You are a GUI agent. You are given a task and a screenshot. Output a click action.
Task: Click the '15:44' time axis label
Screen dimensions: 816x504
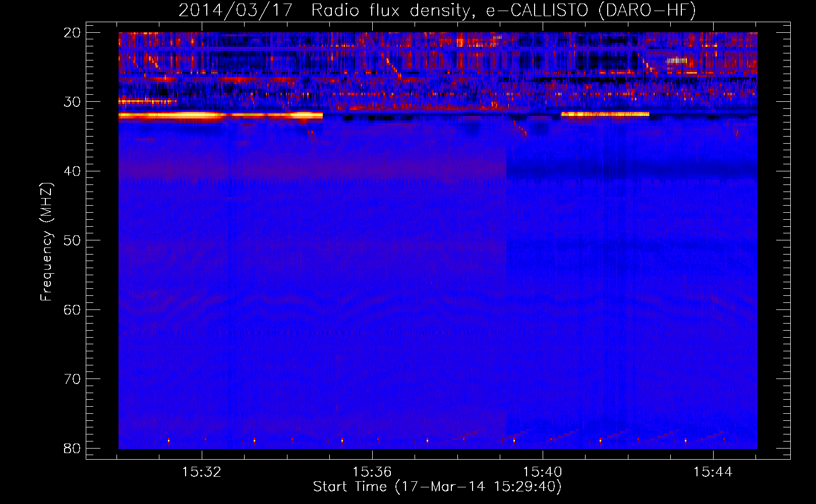(713, 472)
